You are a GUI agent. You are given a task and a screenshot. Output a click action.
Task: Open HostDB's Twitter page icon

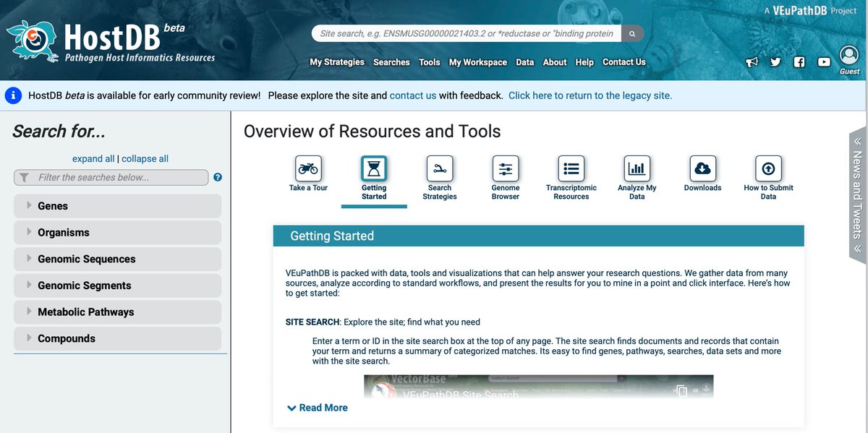pyautogui.click(x=775, y=61)
